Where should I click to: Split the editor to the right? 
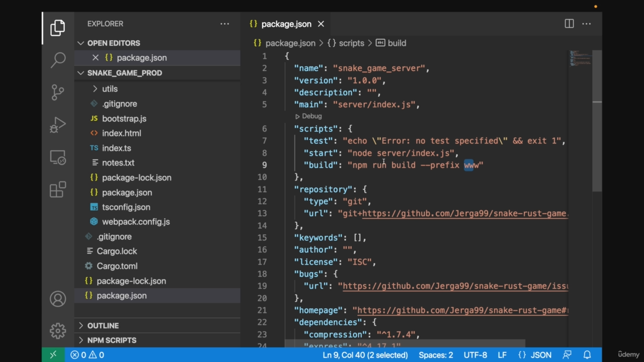[569, 24]
